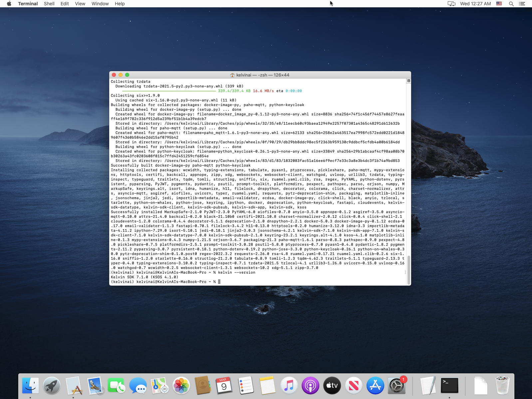This screenshot has height=399, width=532.
Task: Launch Launchpad from the Dock
Action: click(x=52, y=386)
